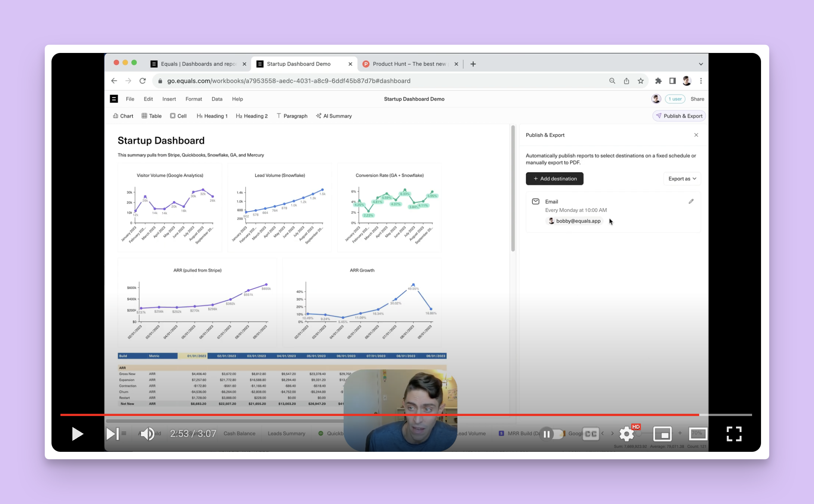This screenshot has width=814, height=504.
Task: Close the Publish & Export panel
Action: tap(696, 135)
